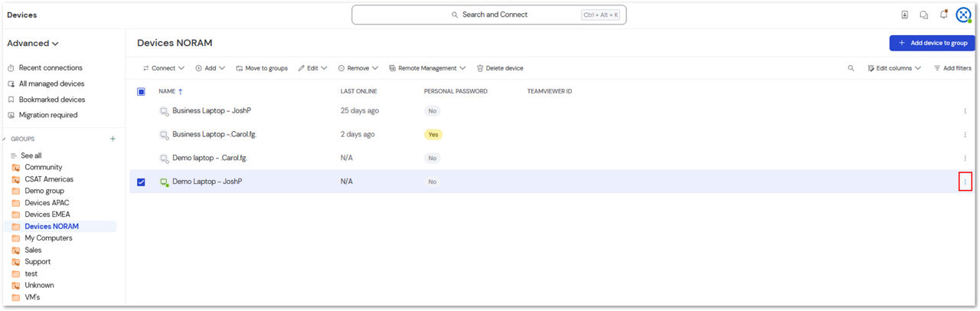Click the Delete device trash button
Viewport: 980px width, 311px height.
point(500,68)
